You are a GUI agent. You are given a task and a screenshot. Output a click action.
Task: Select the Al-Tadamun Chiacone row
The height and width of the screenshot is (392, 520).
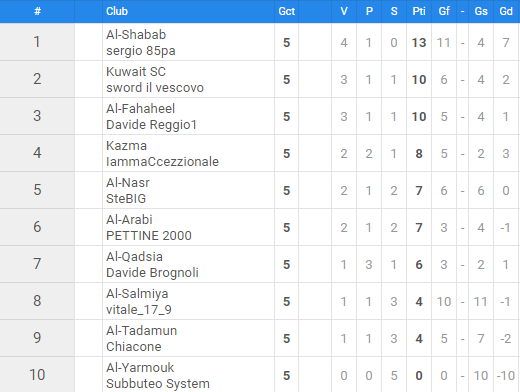pyautogui.click(x=260, y=338)
